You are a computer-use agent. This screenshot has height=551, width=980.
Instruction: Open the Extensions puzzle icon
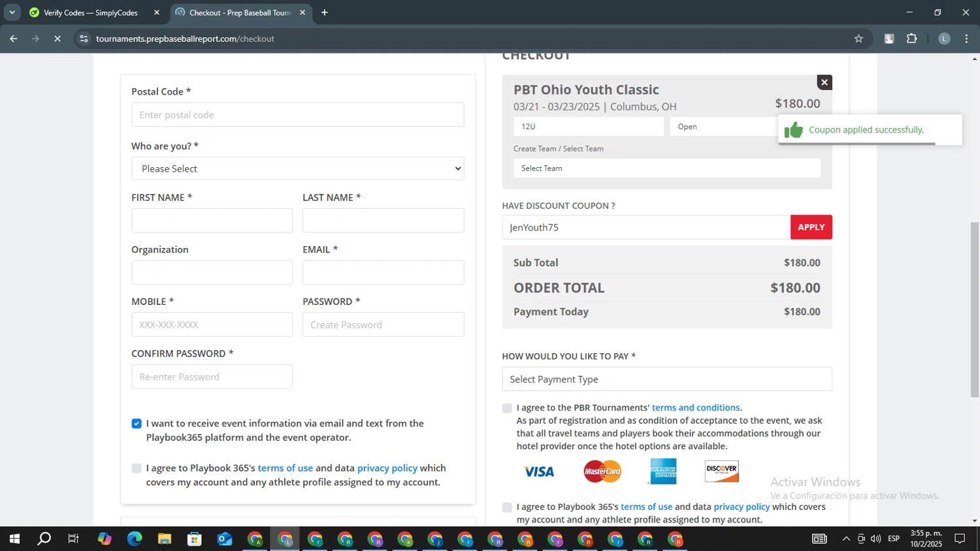click(x=912, y=39)
